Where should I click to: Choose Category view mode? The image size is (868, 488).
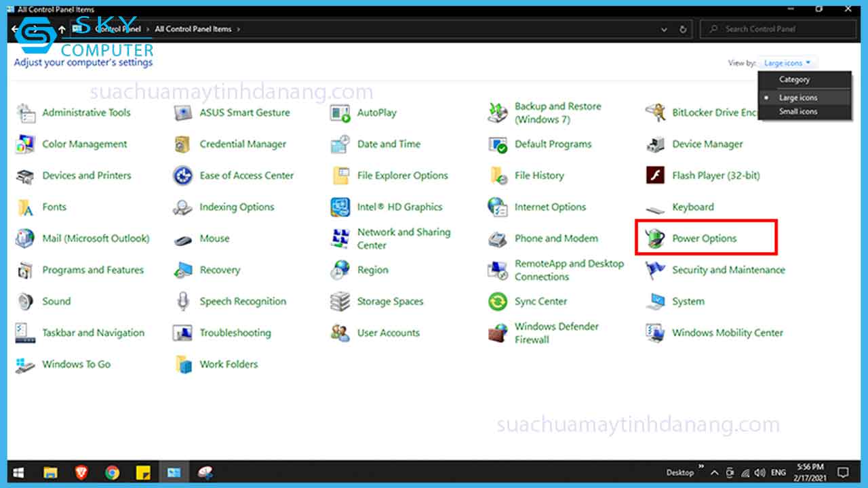point(794,79)
